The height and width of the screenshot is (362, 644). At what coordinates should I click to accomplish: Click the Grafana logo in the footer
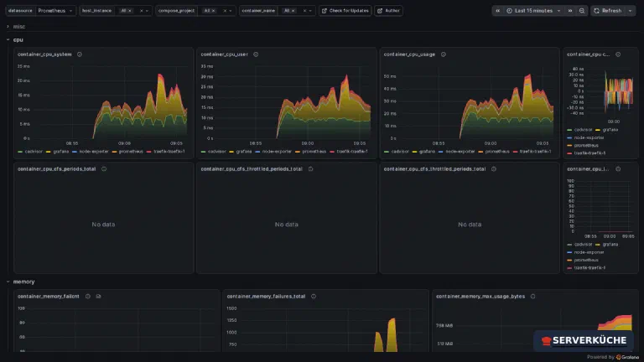pos(619,357)
